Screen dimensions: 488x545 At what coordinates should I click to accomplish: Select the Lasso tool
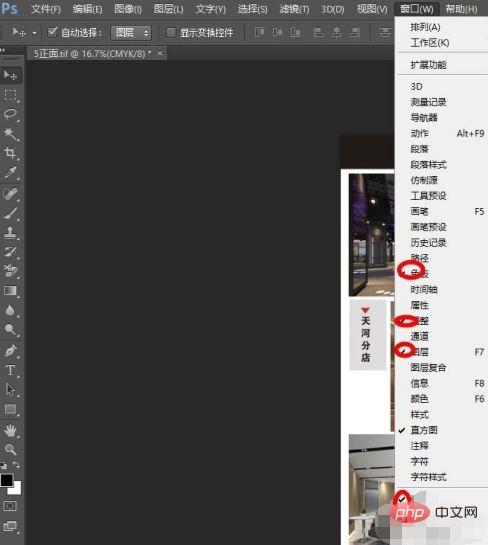point(10,114)
